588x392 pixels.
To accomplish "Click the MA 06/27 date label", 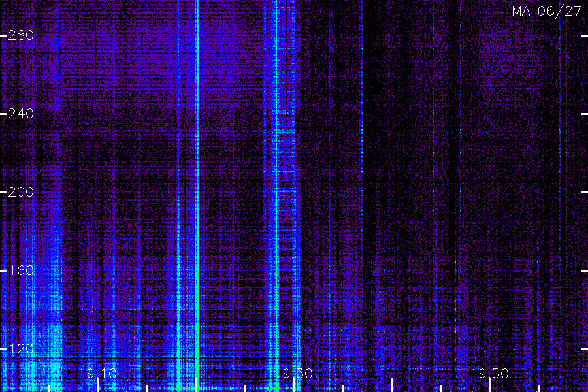I will (x=547, y=11).
